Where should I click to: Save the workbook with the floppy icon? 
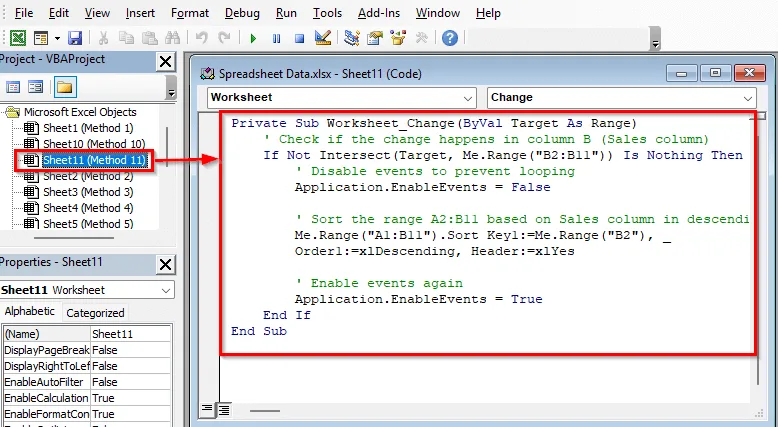coord(75,38)
